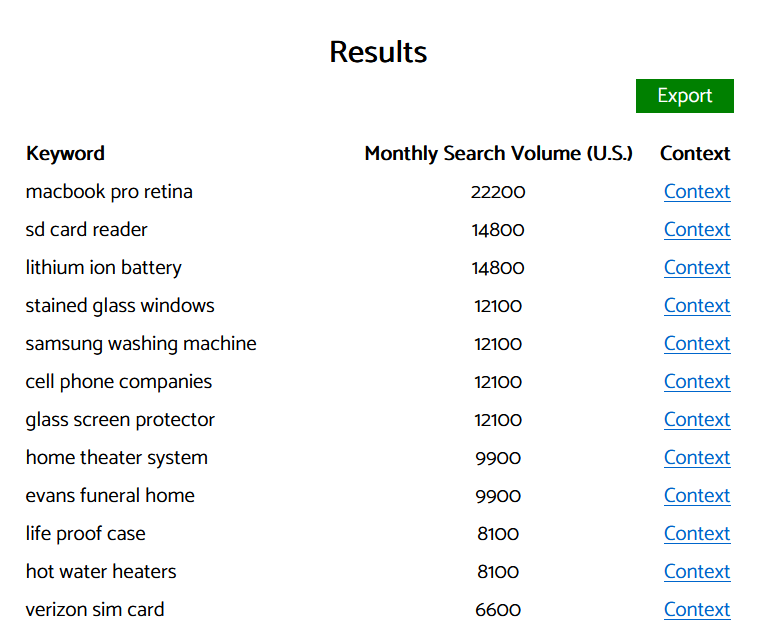Open Context link for stained glass windows
Image resolution: width=757 pixels, height=635 pixels.
[696, 306]
